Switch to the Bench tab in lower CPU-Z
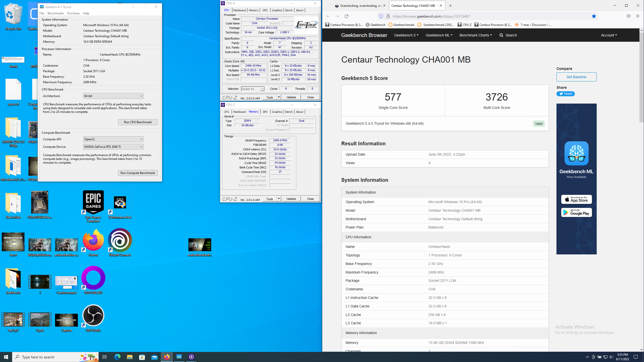Image resolution: width=644 pixels, height=362 pixels. (x=289, y=112)
